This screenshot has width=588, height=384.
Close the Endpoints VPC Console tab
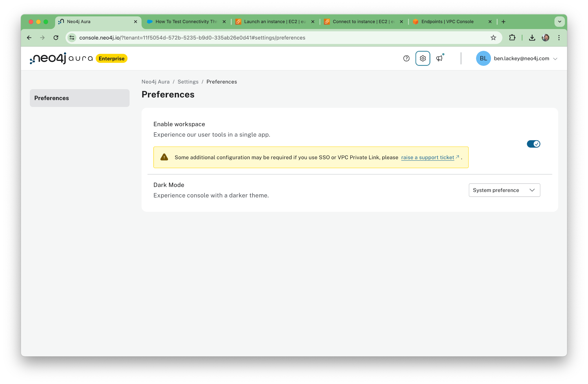(490, 22)
